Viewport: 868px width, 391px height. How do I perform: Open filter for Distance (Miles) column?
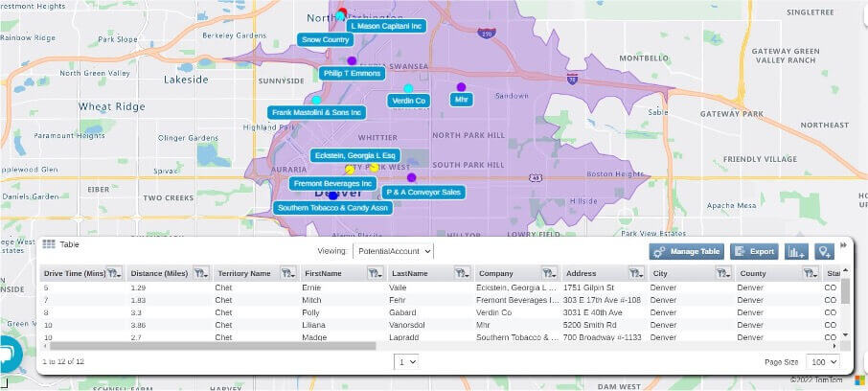tap(201, 273)
